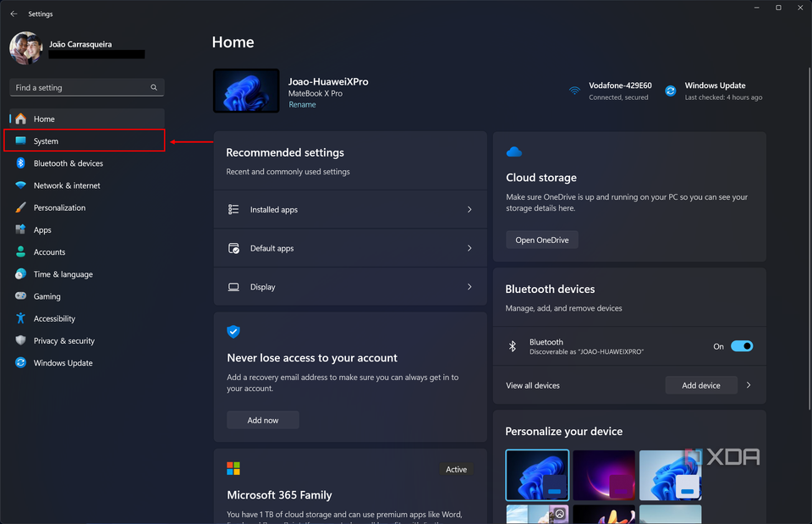Viewport: 812px width, 524px height.
Task: Turn off the Bluetooth toggle
Action: tap(742, 346)
